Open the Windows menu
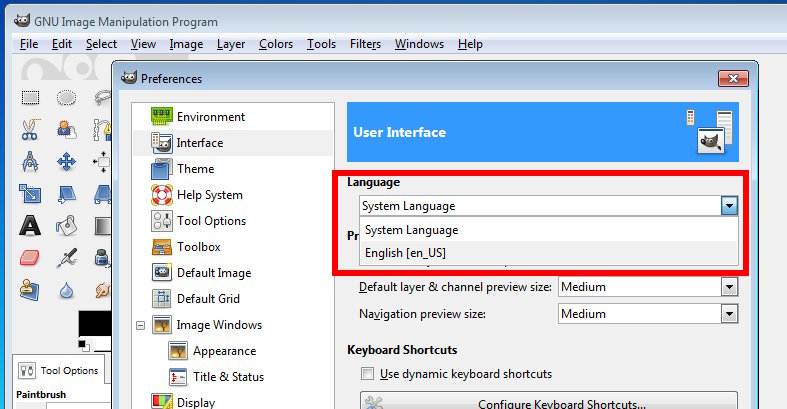Screen dimensions: 787x409 point(420,44)
